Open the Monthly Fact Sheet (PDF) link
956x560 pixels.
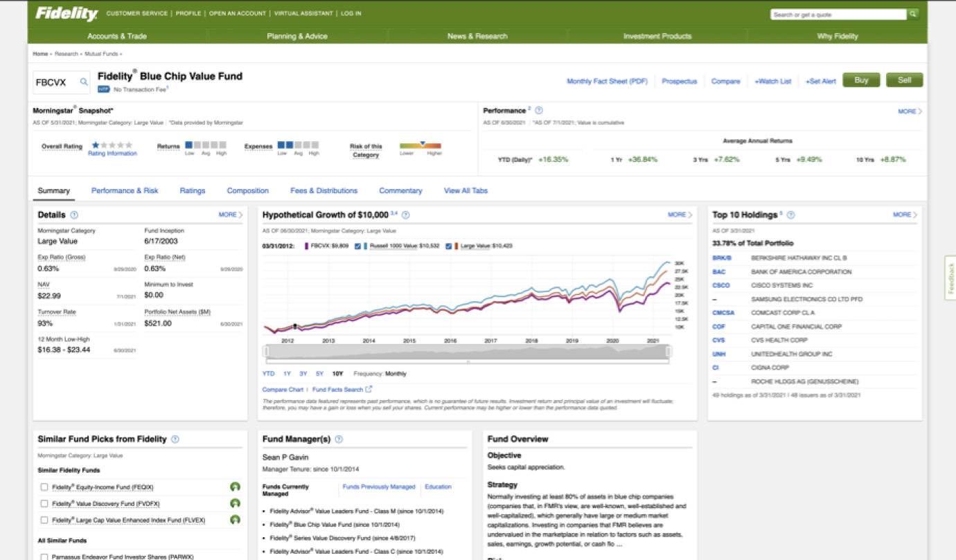pyautogui.click(x=607, y=81)
